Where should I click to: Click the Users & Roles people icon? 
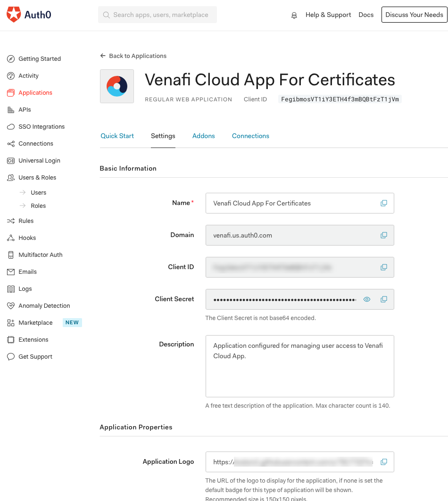11,177
